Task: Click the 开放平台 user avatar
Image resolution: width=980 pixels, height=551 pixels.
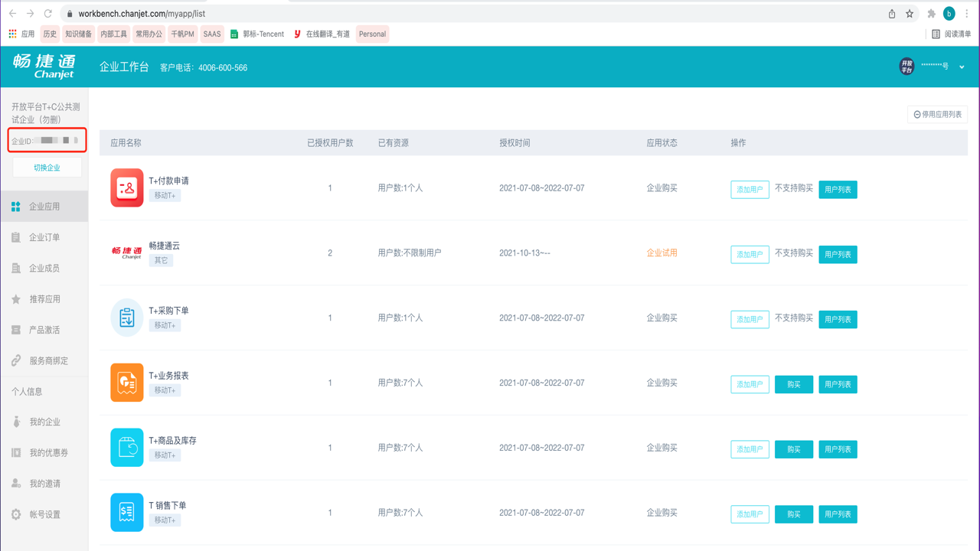Action: coord(906,67)
